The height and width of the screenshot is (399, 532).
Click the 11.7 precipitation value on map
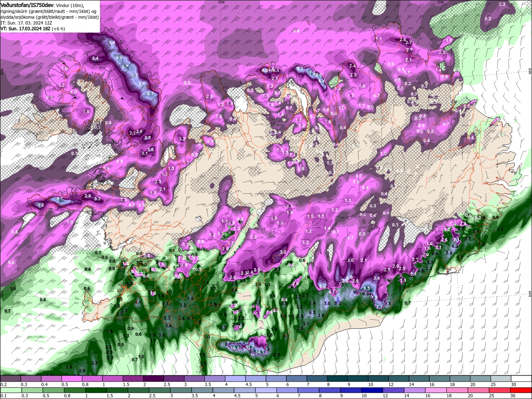click(250, 347)
